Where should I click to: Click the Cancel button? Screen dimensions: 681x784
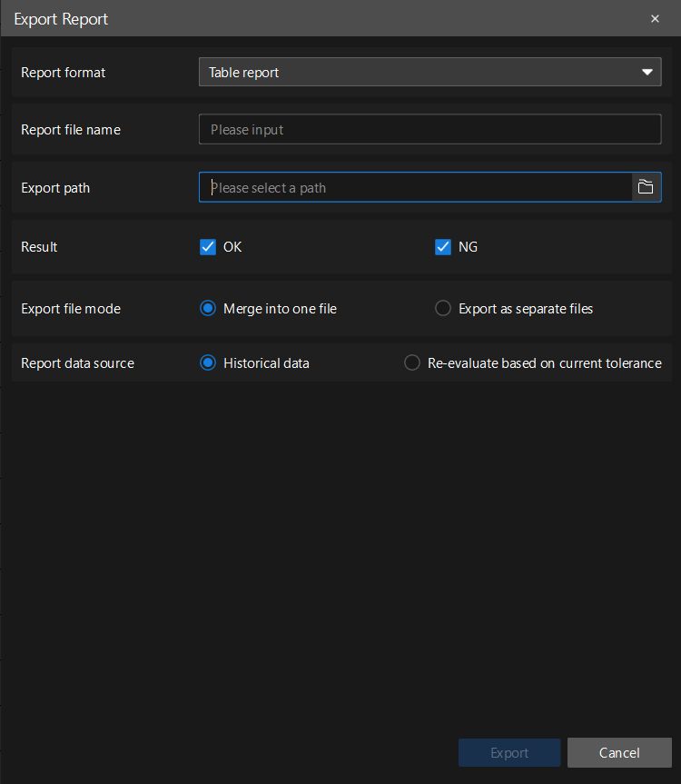tap(619, 752)
